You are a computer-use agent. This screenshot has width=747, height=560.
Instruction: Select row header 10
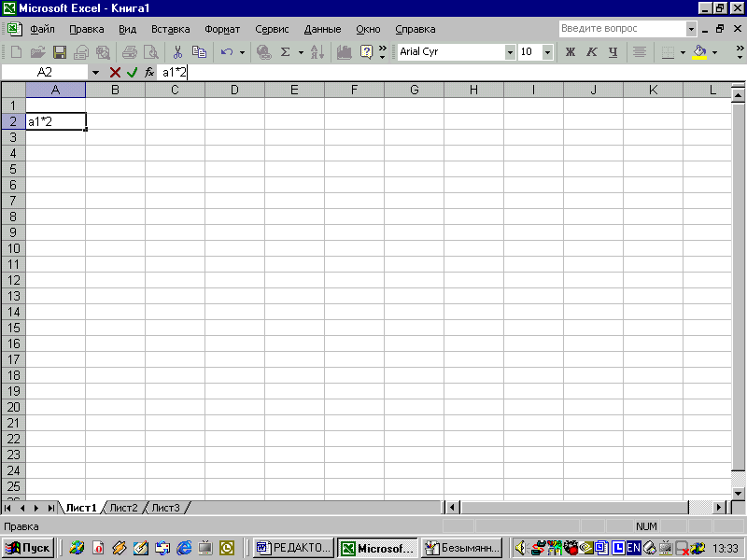coord(13,248)
